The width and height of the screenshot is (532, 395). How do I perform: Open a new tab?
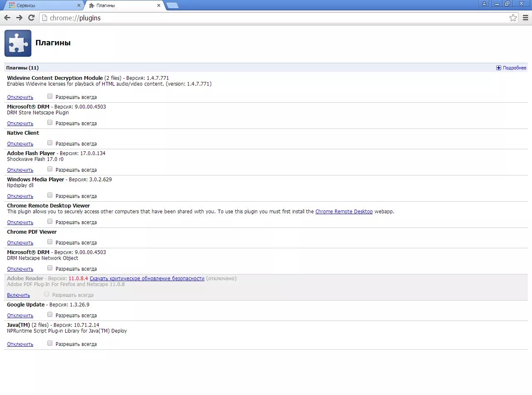click(172, 5)
